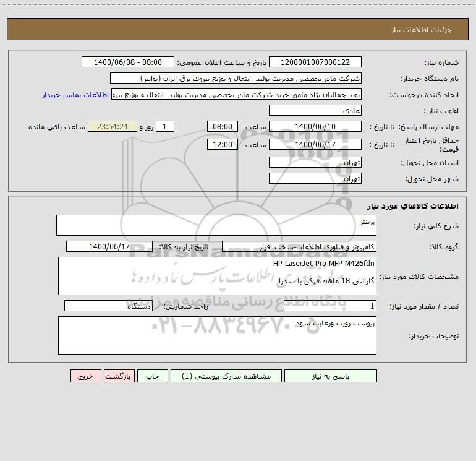The height and width of the screenshot is (461, 476).
Task: Click the response deadline date 1400/06/10
Action: coord(315,126)
